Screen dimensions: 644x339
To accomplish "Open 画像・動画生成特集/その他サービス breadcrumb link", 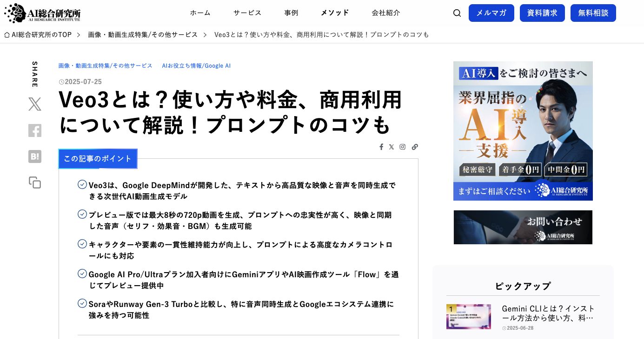I will click(x=143, y=35).
